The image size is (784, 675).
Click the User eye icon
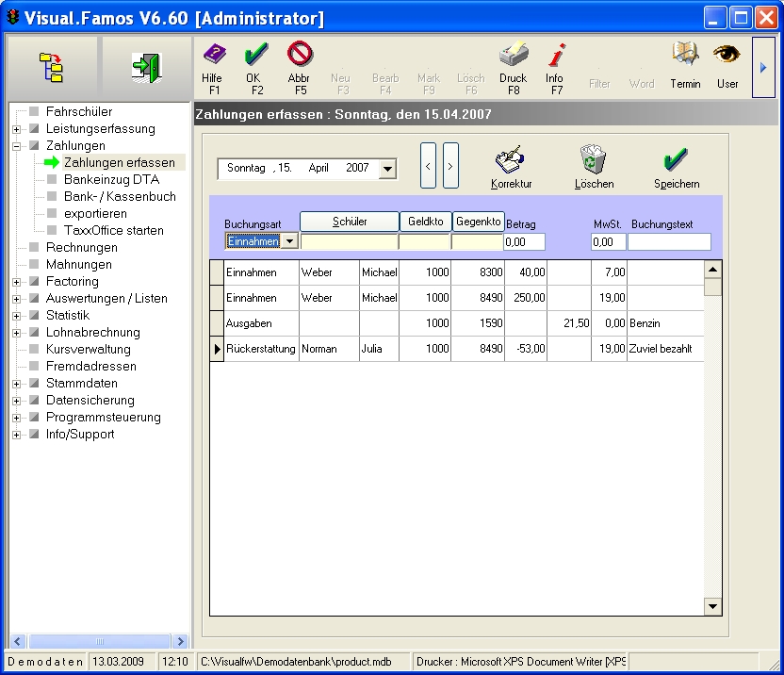pos(727,55)
